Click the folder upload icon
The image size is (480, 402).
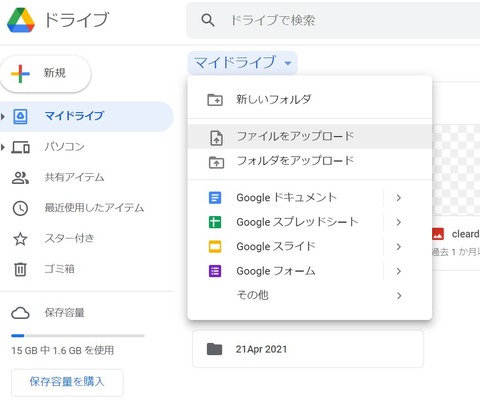[x=216, y=162]
